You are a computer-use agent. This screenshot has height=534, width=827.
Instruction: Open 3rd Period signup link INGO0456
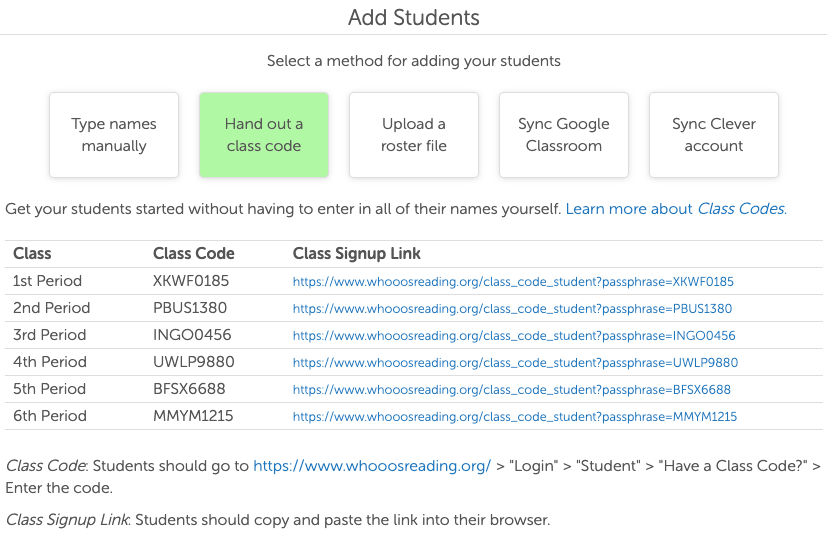tap(514, 336)
